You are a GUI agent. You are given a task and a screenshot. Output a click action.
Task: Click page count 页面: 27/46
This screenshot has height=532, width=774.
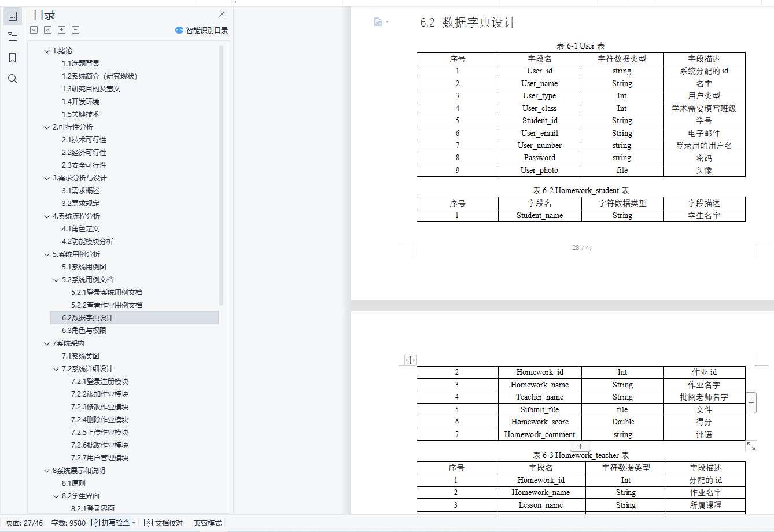(x=24, y=523)
